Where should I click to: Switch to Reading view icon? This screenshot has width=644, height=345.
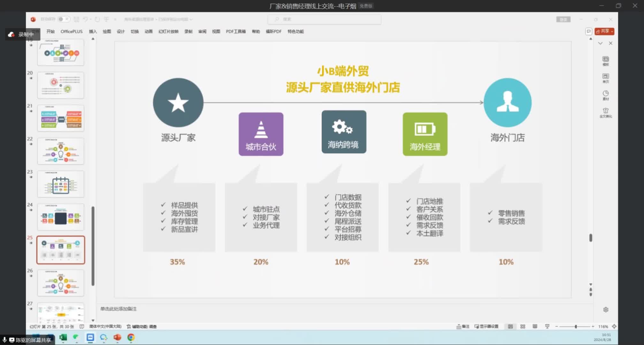tap(535, 326)
